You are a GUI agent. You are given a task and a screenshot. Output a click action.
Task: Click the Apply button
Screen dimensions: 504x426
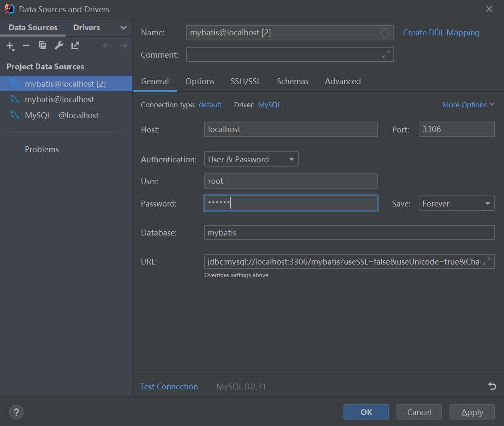pyautogui.click(x=472, y=412)
